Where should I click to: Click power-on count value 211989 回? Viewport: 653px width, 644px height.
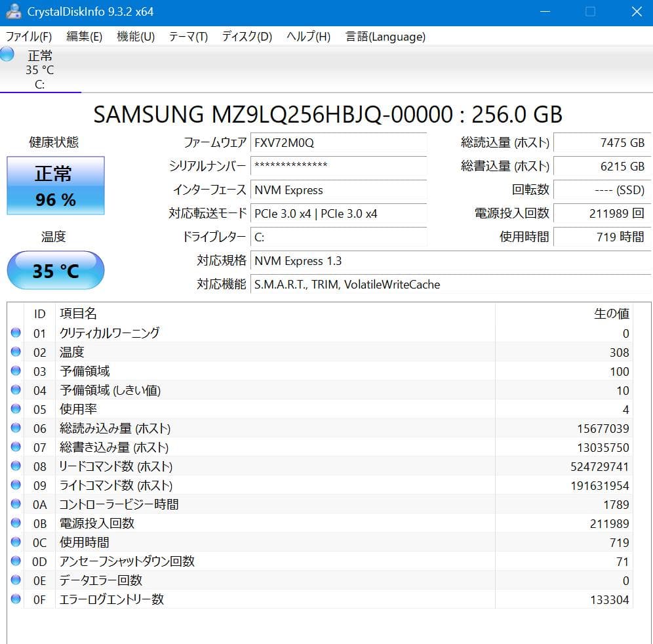point(603,214)
